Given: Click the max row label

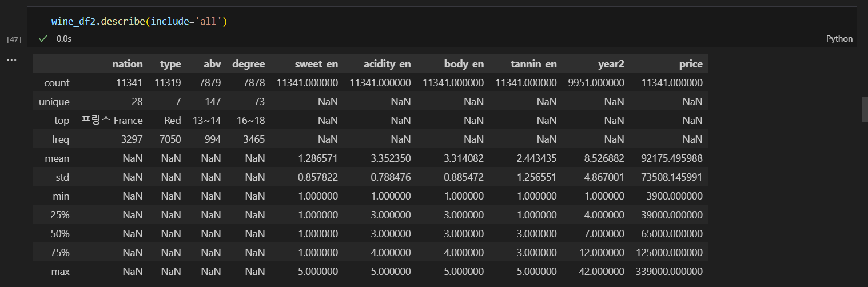Looking at the screenshot, I should click(60, 272).
